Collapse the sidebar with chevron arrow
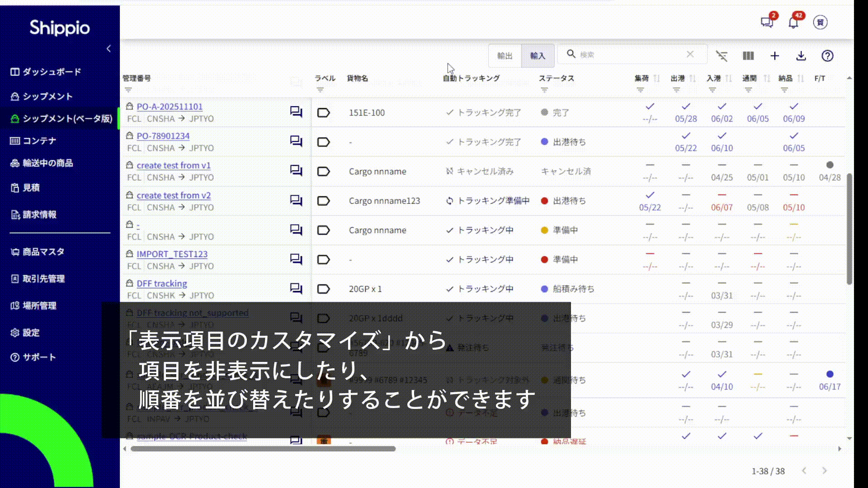 point(108,48)
